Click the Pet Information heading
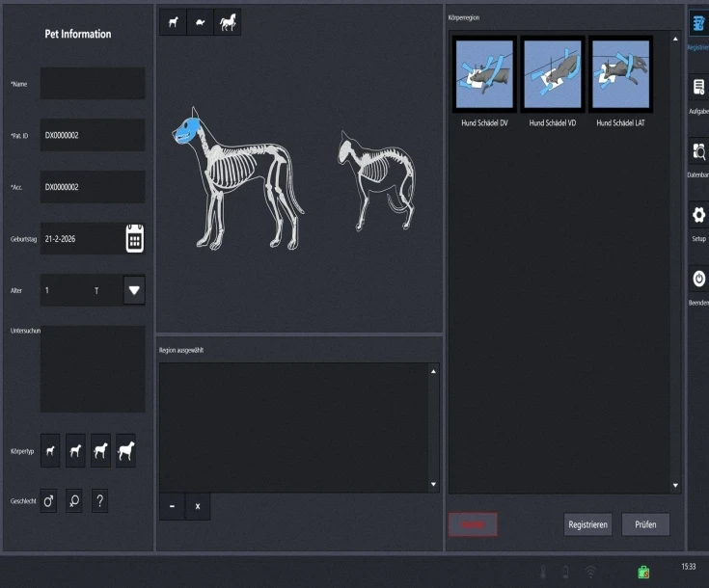The height and width of the screenshot is (588, 709). point(78,34)
